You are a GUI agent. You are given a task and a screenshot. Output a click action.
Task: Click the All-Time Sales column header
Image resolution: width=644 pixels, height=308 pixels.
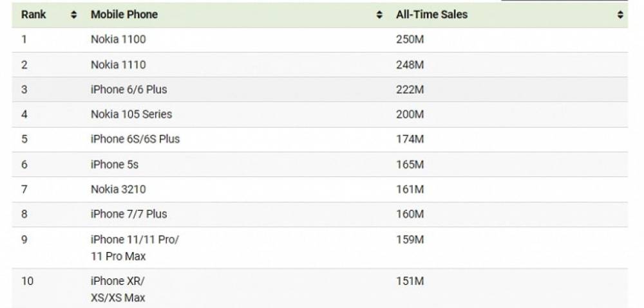pyautogui.click(x=431, y=14)
